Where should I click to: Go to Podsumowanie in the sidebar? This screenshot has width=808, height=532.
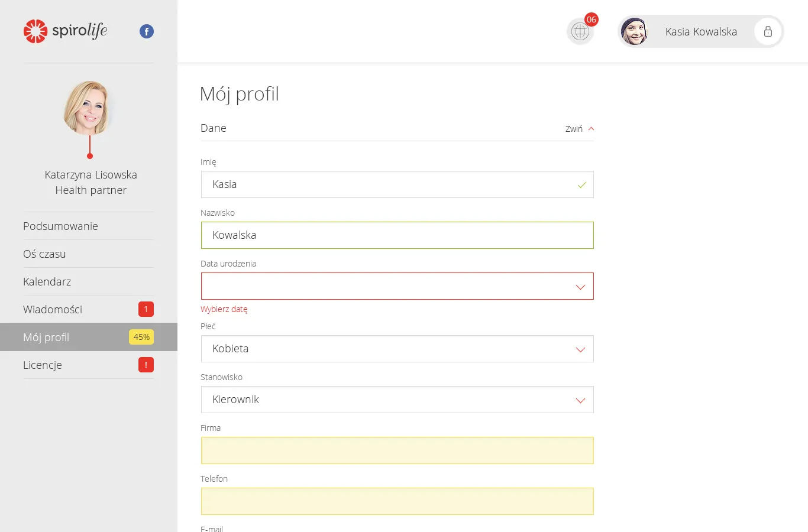click(60, 226)
